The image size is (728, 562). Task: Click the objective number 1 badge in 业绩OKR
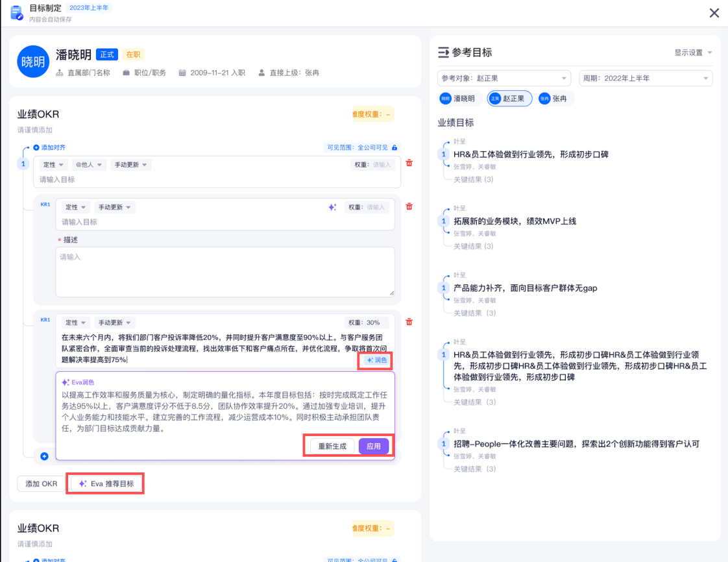click(x=23, y=164)
